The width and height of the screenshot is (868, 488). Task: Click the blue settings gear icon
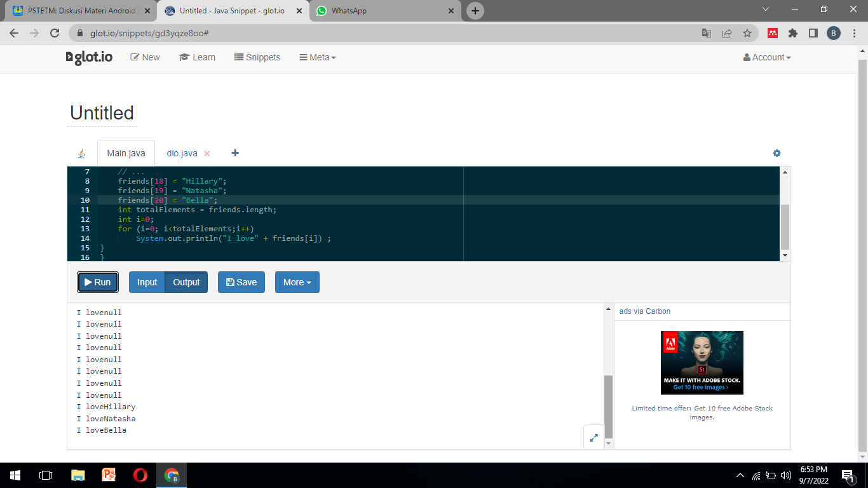click(x=776, y=153)
